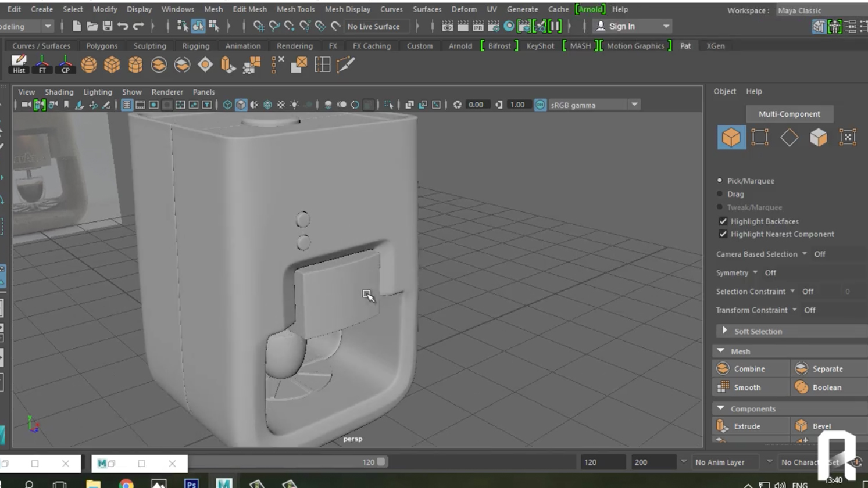Image resolution: width=868 pixels, height=488 pixels.
Task: Uncheck Highlight Backfaces checkbox
Action: click(x=723, y=221)
